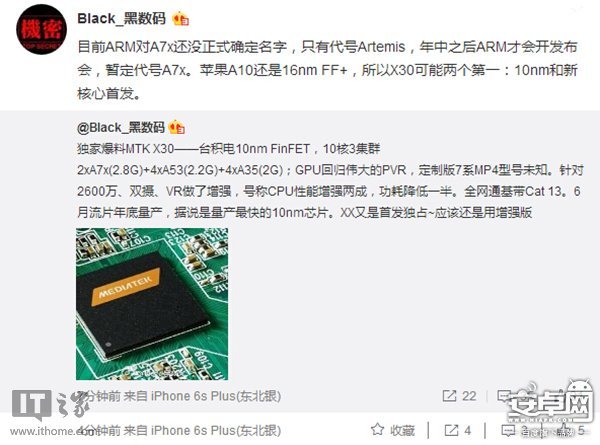Screen dimensions: 600x445
Task: Click the quoted post's iPhone 6s Plus source
Action: [x=216, y=396]
